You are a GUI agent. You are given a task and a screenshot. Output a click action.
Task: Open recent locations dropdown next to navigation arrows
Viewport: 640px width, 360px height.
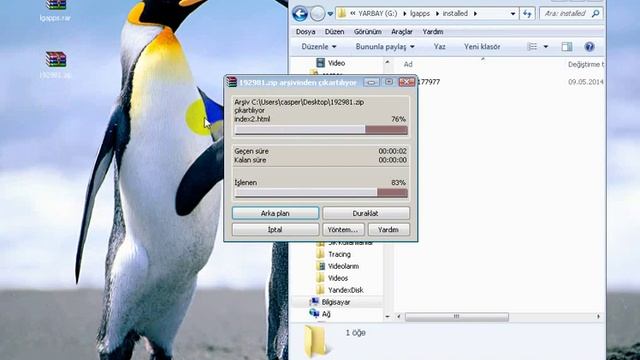point(330,14)
